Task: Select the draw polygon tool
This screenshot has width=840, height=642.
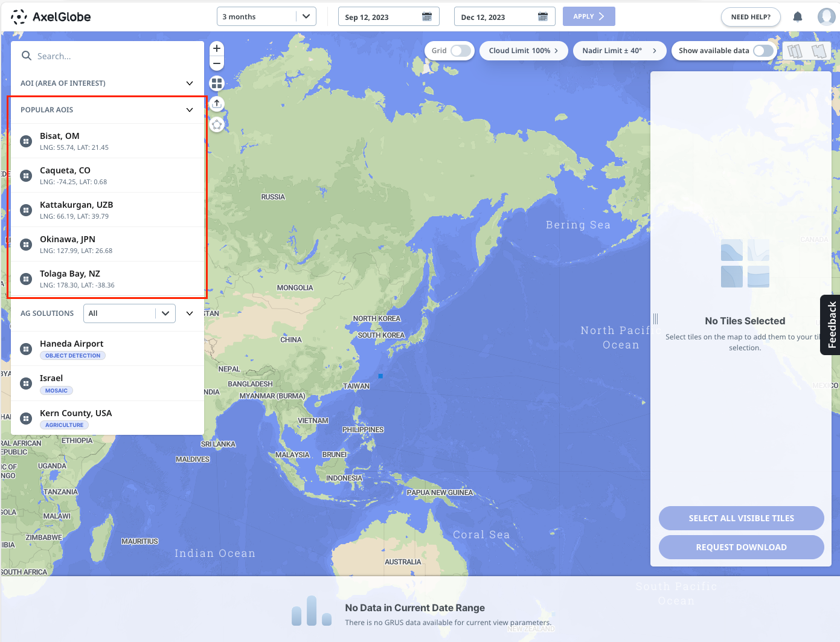Action: coord(217,125)
